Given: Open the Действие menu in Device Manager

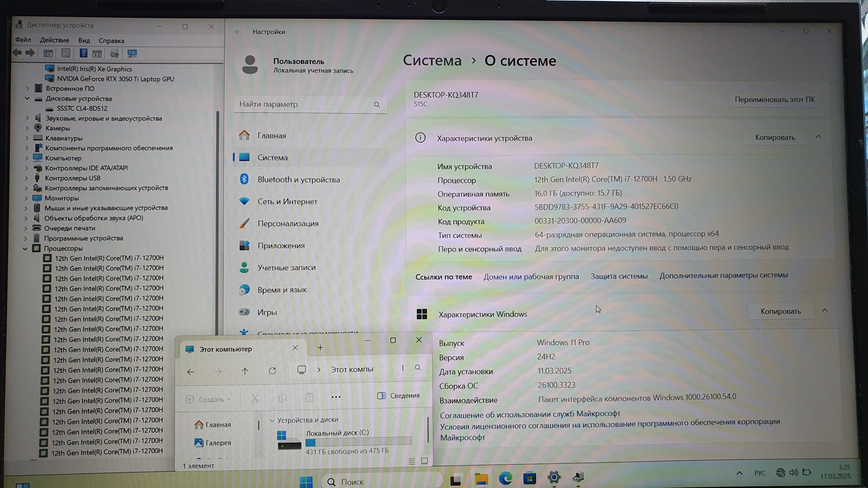Looking at the screenshot, I should click(x=54, y=40).
